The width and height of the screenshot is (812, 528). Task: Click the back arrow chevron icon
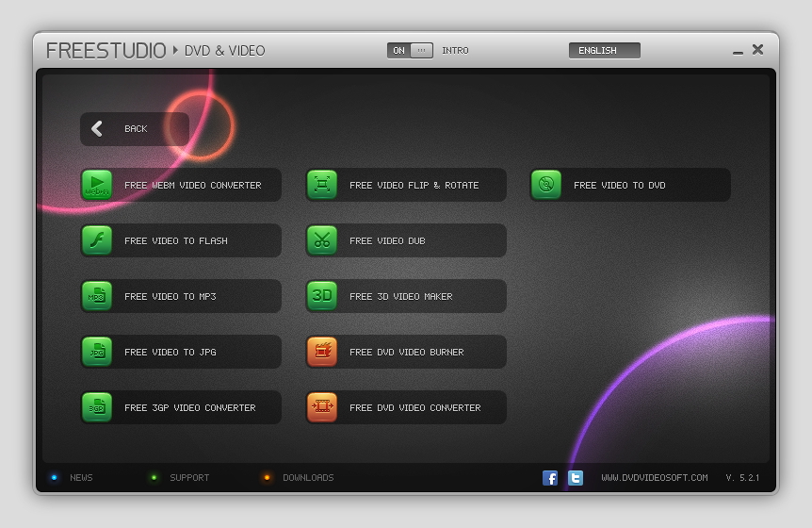click(97, 128)
